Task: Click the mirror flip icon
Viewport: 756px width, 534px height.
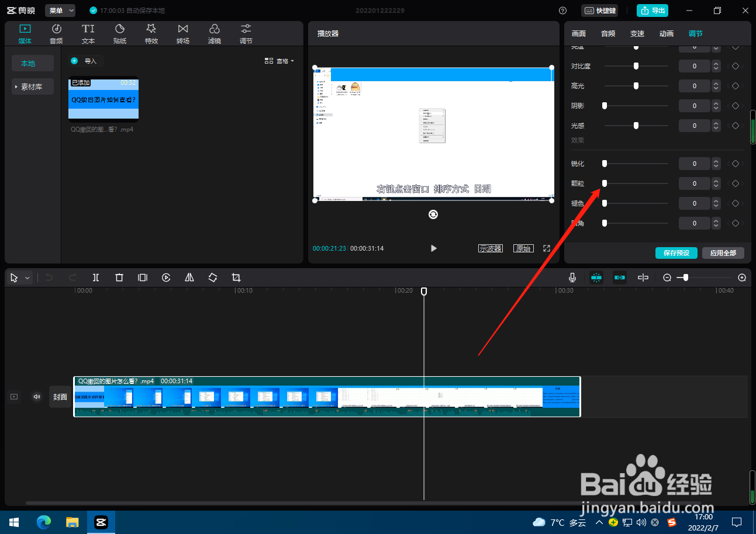Action: pyautogui.click(x=189, y=278)
